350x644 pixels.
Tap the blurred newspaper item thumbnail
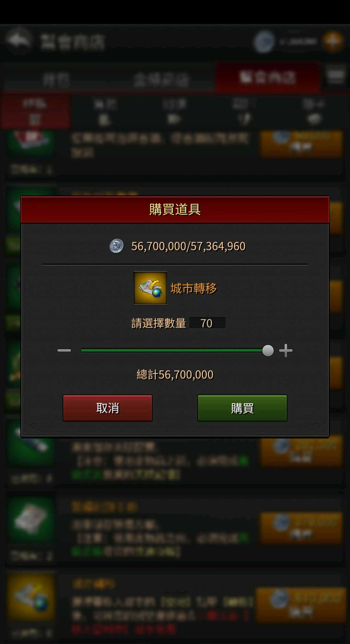coord(31,520)
